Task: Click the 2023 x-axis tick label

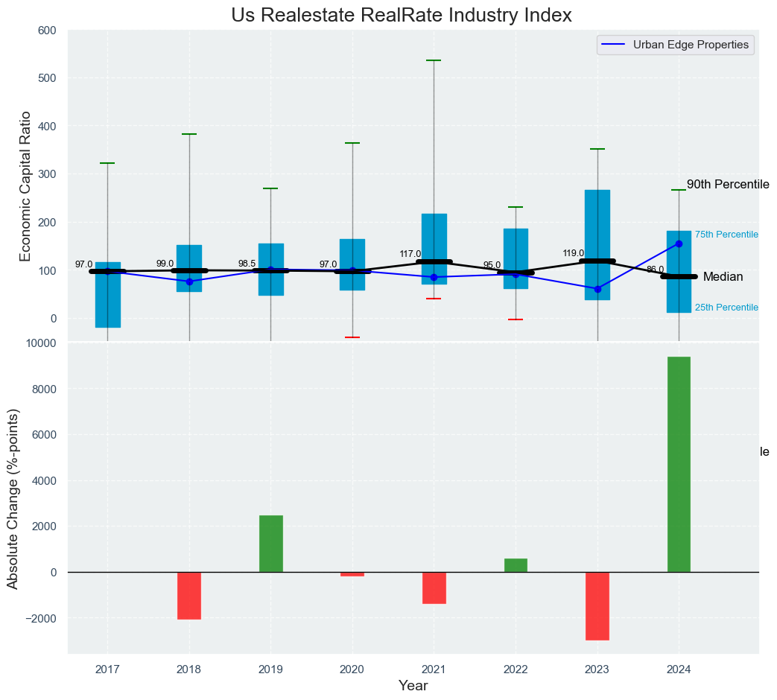Action: point(597,669)
